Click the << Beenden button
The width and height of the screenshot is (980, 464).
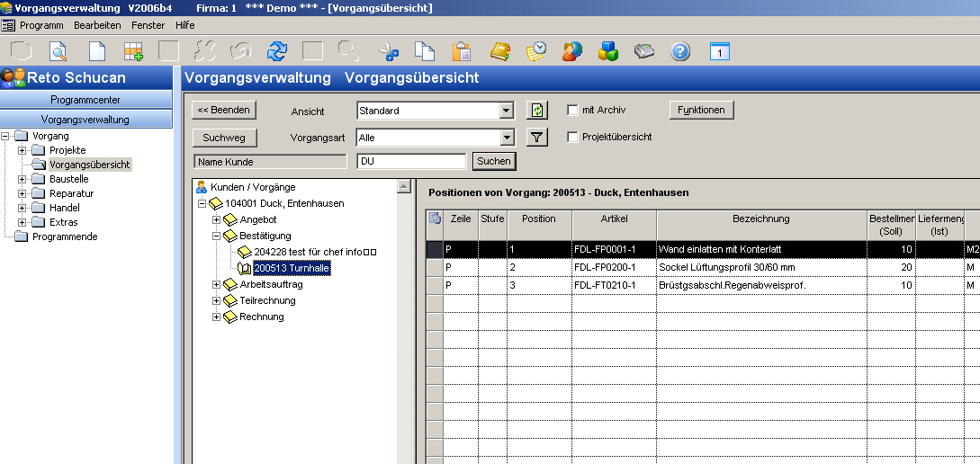point(224,110)
